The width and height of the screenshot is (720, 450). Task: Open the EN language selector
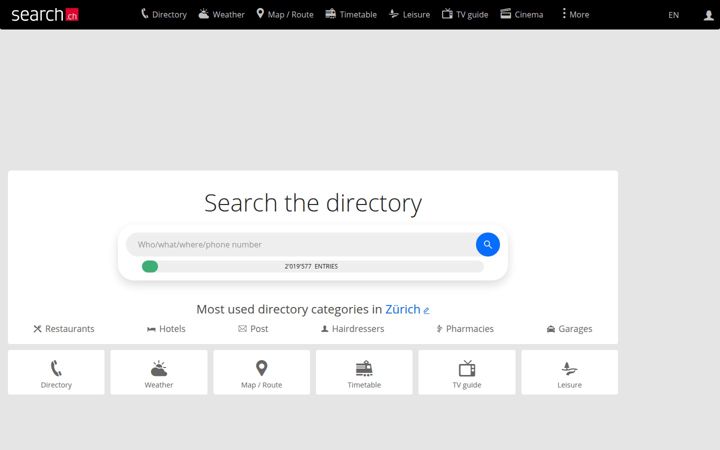coord(673,15)
